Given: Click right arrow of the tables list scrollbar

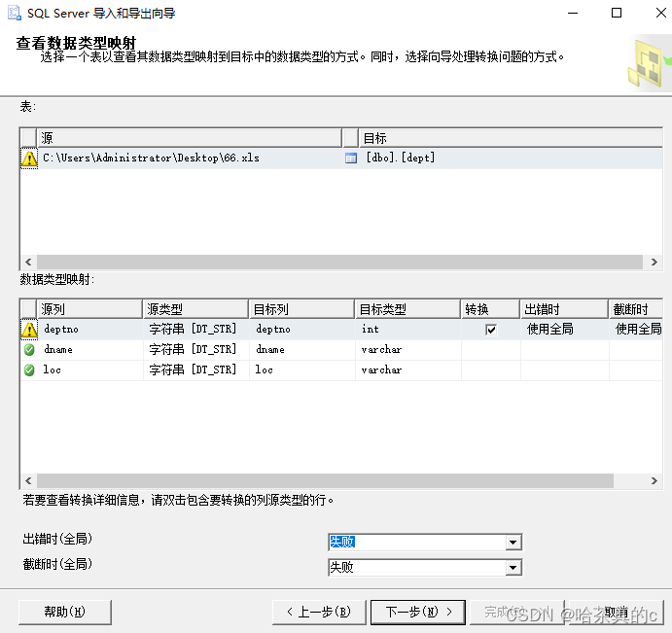Looking at the screenshot, I should pyautogui.click(x=654, y=262).
